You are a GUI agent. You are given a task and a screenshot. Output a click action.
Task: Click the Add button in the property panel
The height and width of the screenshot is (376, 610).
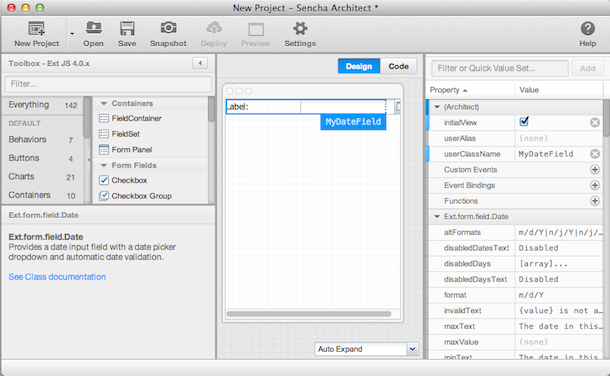[587, 68]
